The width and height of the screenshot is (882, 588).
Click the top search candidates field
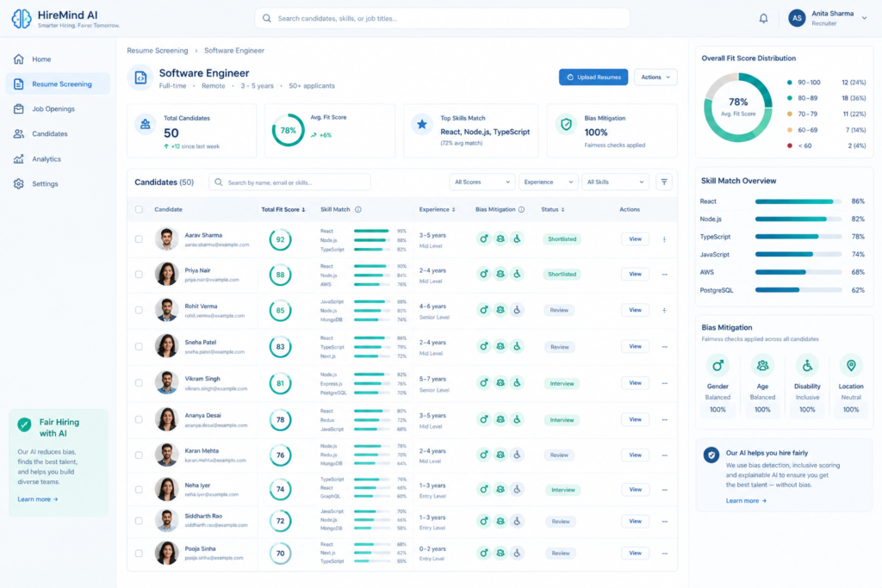coord(443,19)
